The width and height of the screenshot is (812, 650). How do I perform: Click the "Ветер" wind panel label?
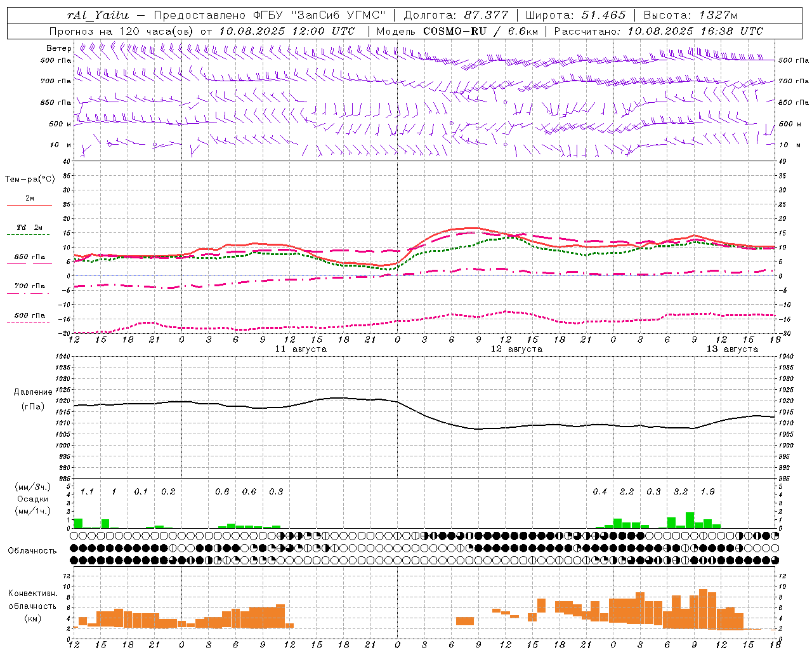click(58, 48)
